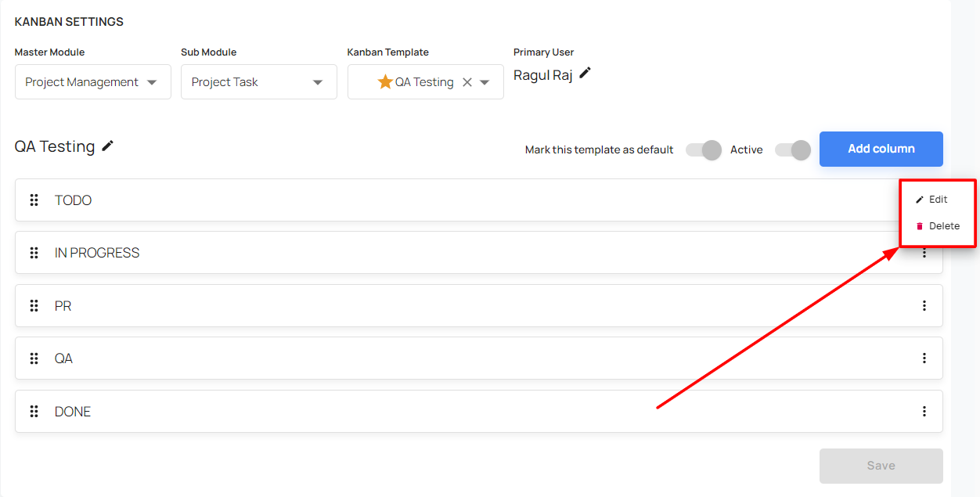Click the Save button

881,466
